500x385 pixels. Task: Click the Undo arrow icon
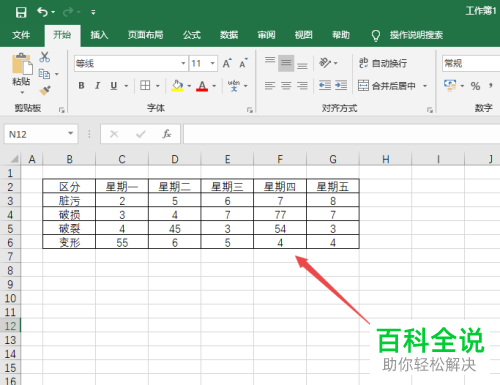[42, 12]
